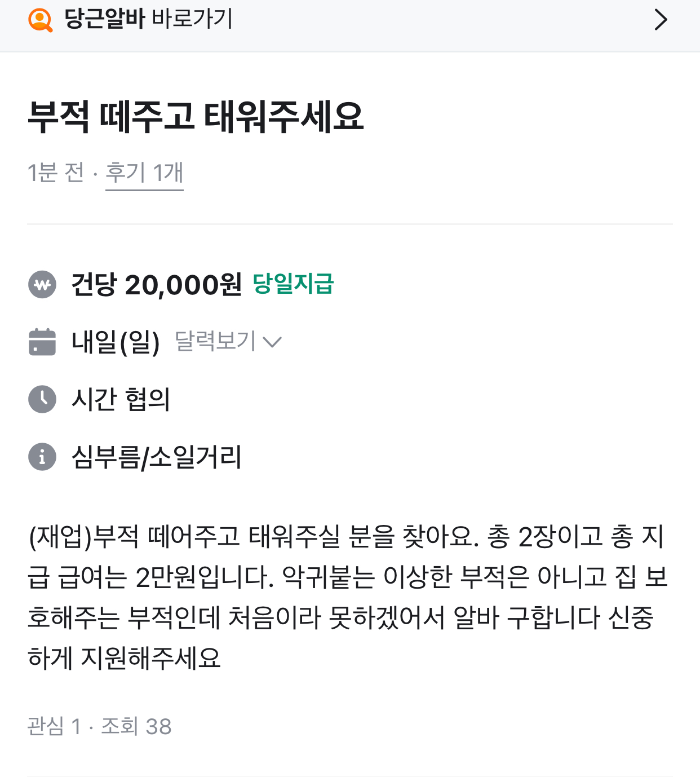Tap the right arrow chevron in banner
The image size is (700, 777).
click(x=661, y=20)
